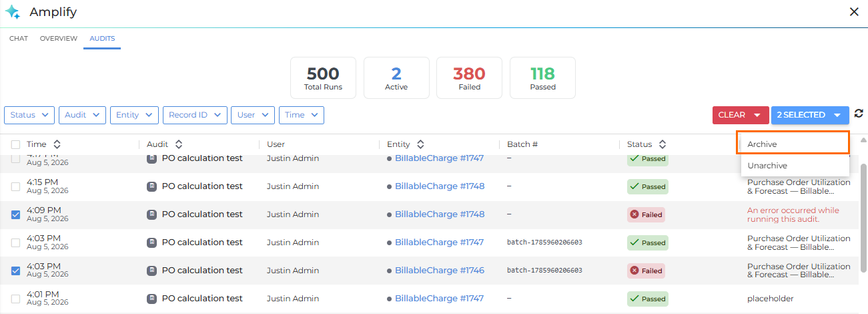Switch to the OVERVIEW tab
The width and height of the screenshot is (868, 314).
[x=59, y=39]
